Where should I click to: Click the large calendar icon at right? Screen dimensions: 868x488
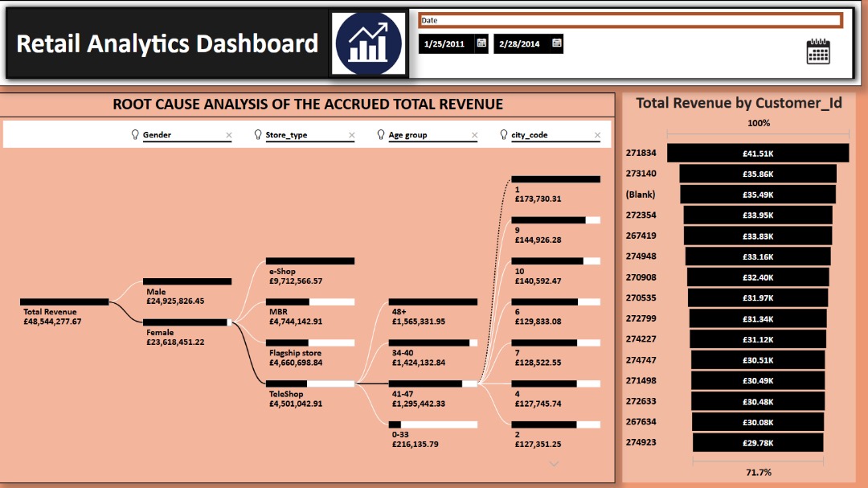(818, 52)
